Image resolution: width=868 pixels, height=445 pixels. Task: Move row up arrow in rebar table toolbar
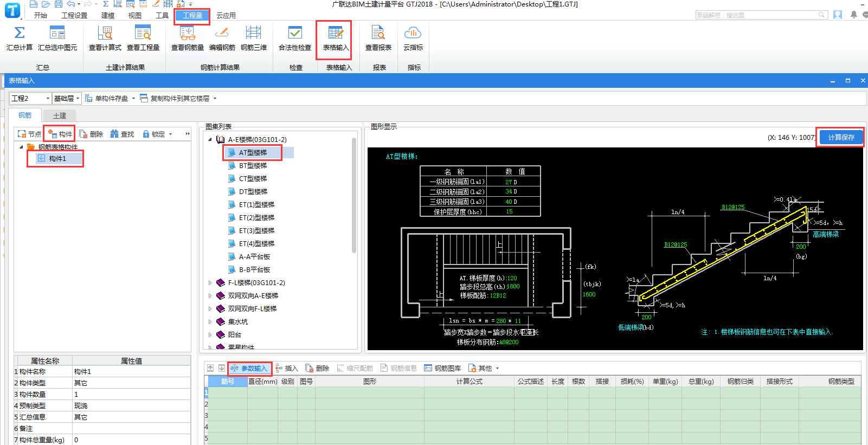coord(210,368)
